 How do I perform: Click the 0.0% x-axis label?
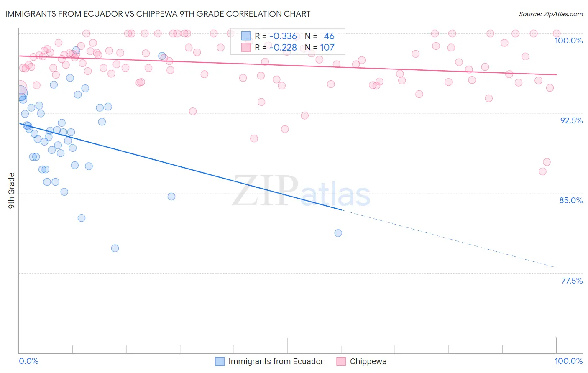(29, 361)
